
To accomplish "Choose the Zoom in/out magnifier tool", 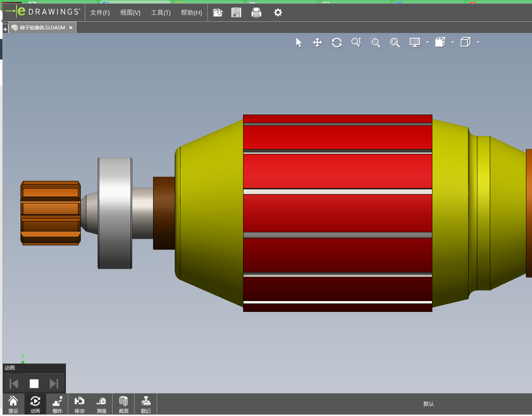I will (356, 42).
